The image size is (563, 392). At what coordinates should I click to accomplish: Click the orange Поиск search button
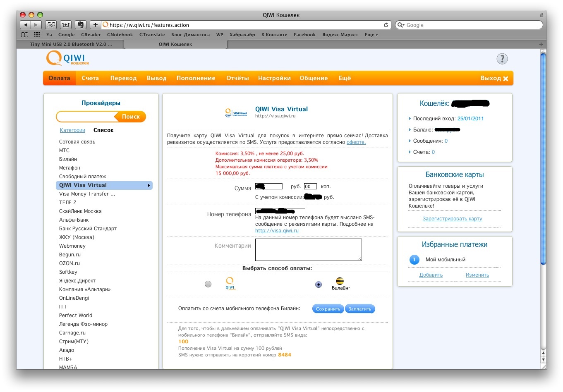point(130,117)
